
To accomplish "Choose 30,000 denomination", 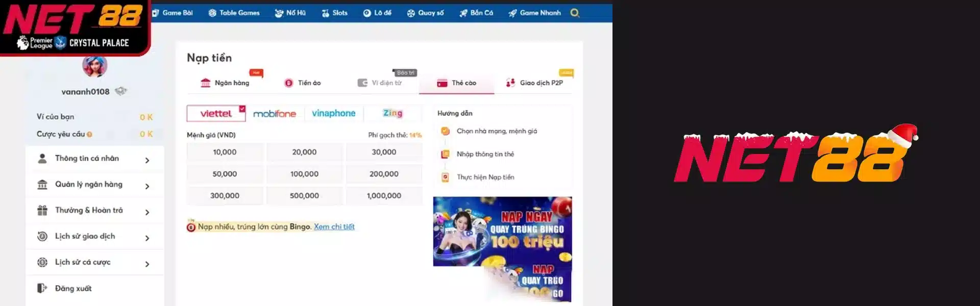I will (x=384, y=152).
